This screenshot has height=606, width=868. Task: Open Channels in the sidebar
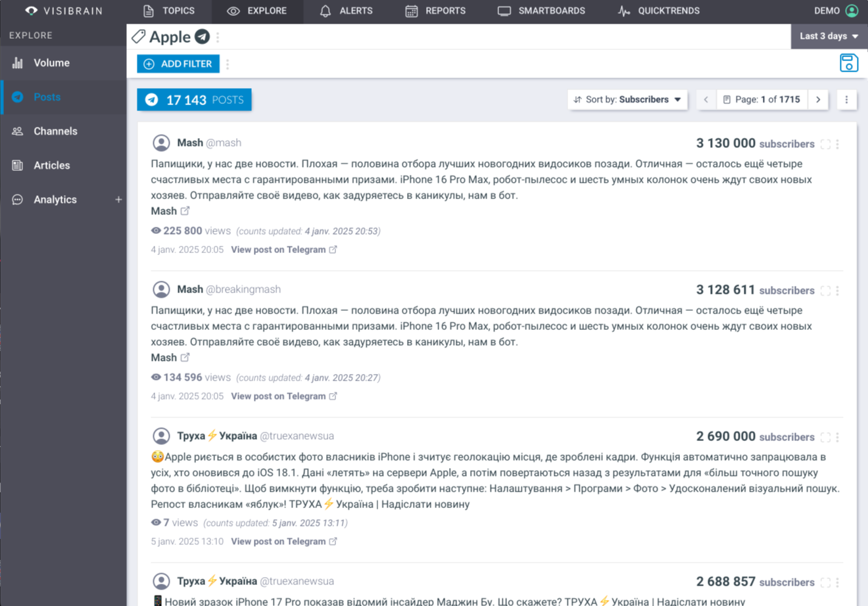63,131
